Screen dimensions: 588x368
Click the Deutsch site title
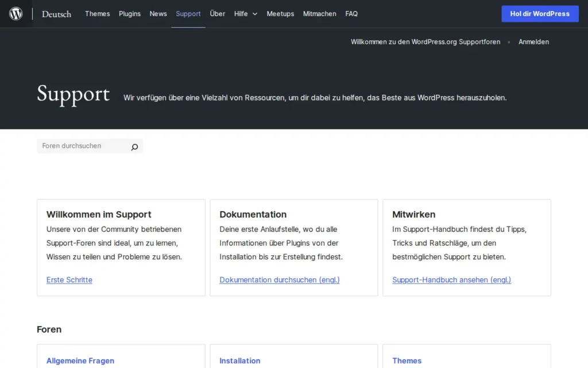click(56, 14)
